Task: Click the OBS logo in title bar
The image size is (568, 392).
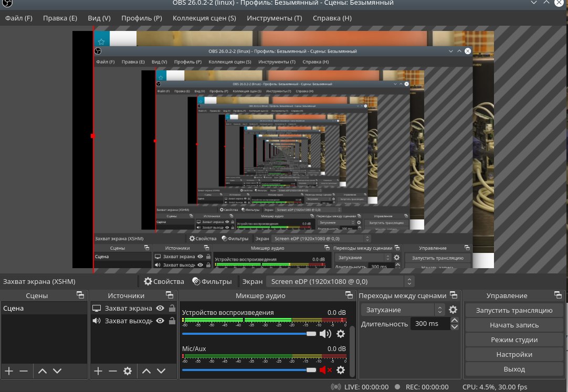Action: coord(7,3)
